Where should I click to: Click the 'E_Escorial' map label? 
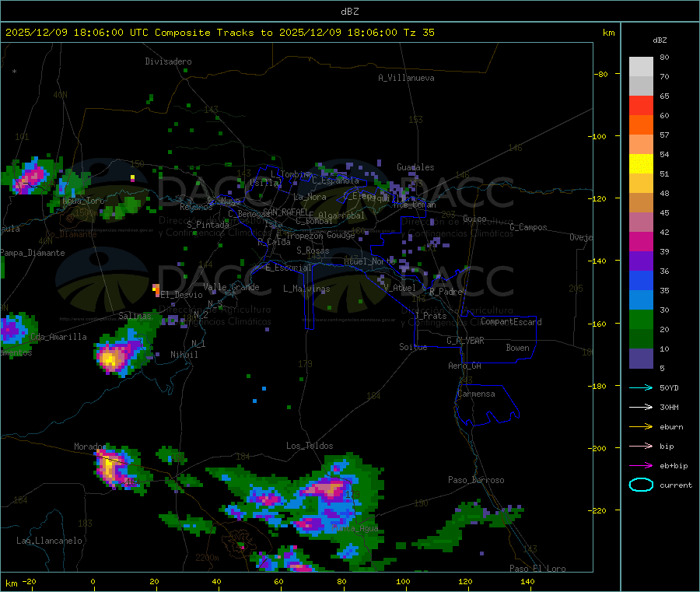289,268
